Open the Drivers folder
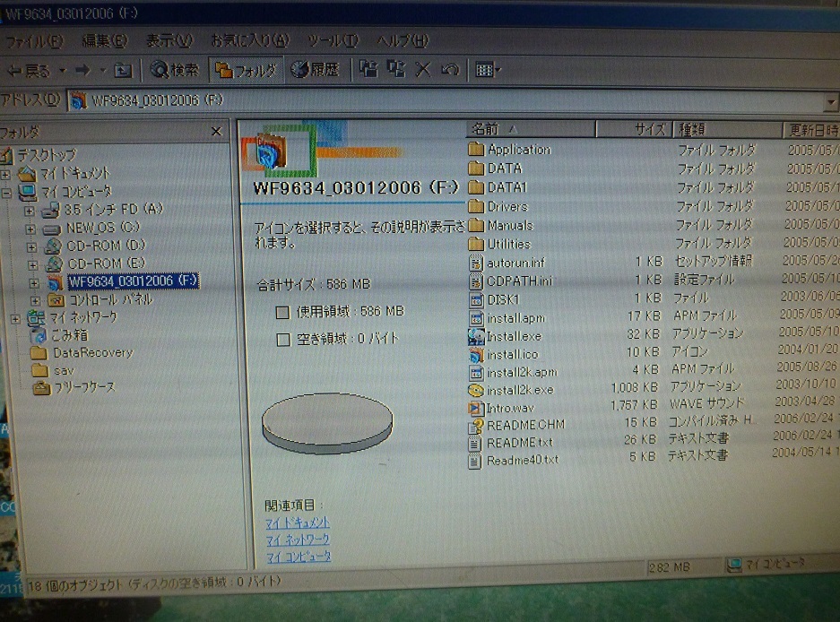 tap(507, 207)
